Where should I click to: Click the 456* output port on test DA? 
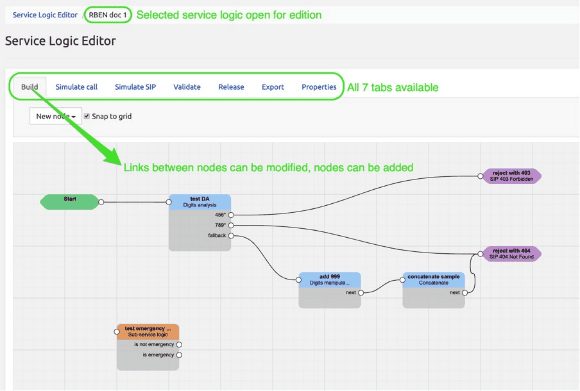(x=231, y=215)
